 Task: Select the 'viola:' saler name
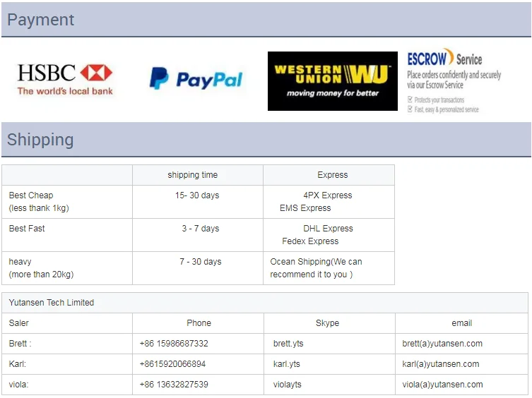point(18,385)
